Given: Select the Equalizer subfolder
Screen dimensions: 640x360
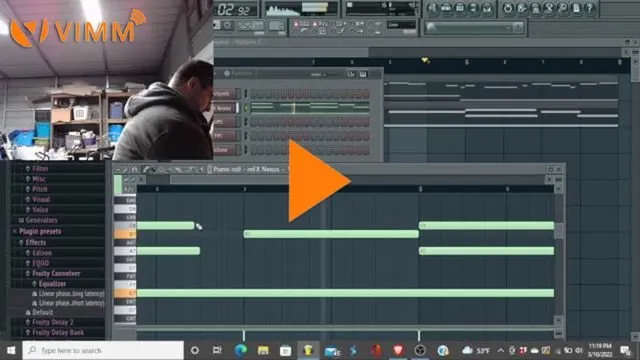Looking at the screenshot, I should (x=49, y=284).
